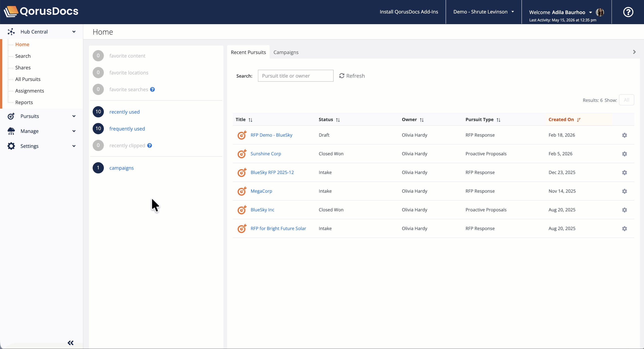Go to Home in sidebar
Screen dimensions: 644x349
pos(22,45)
